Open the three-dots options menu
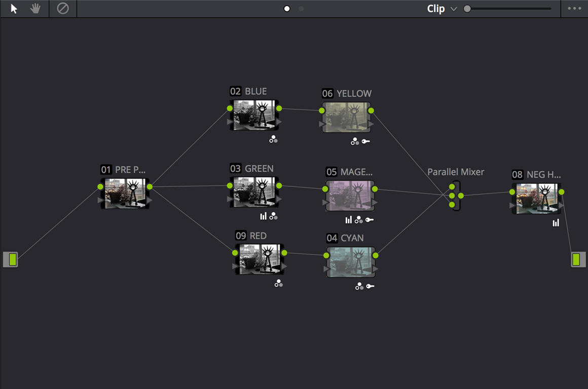The image size is (588, 389). [x=574, y=9]
